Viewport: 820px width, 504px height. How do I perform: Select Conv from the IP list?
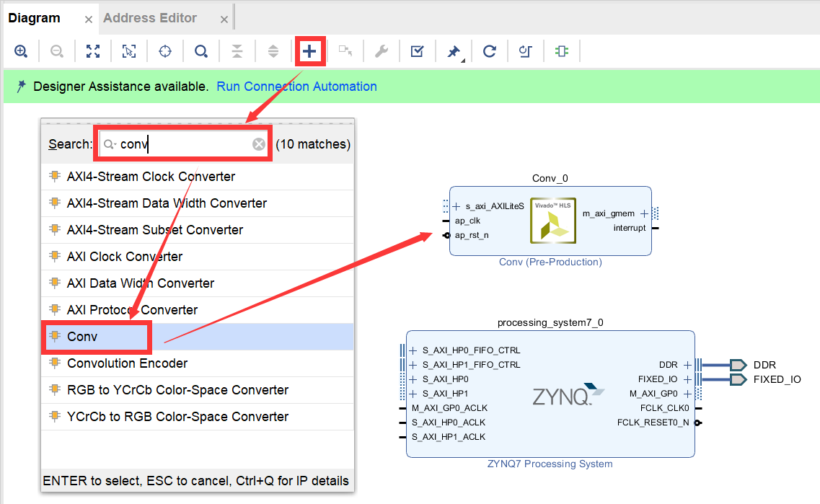(82, 337)
